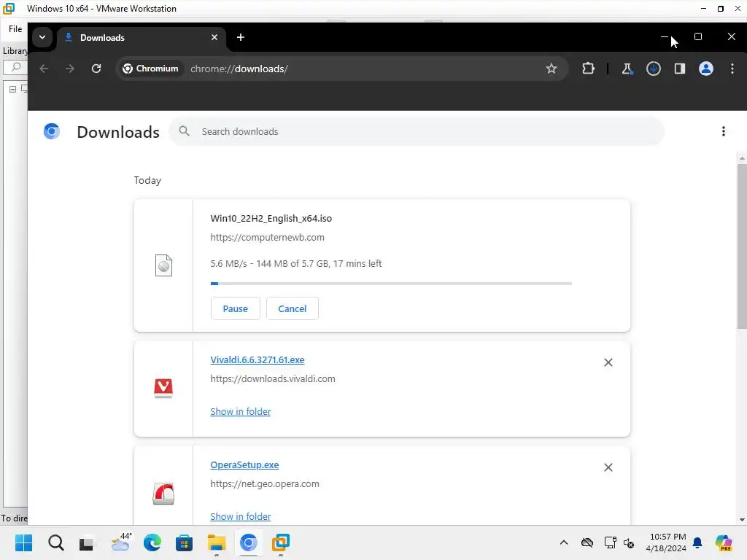Remove Vivaldi download from list
Image resolution: width=747 pixels, height=560 pixels.
click(608, 362)
